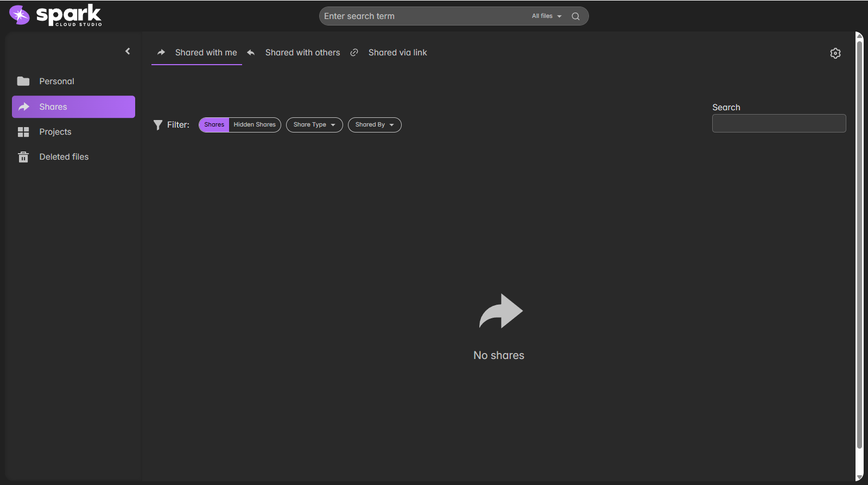Expand the Shared By dropdown

[375, 125]
